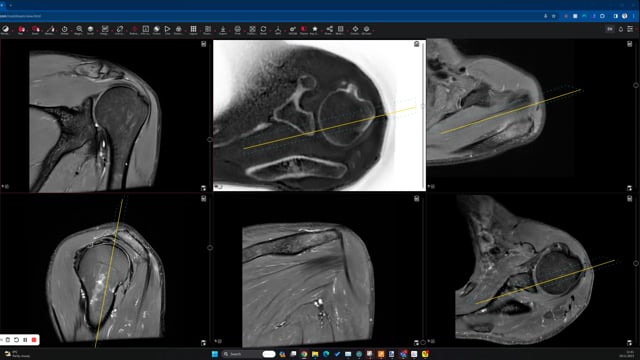Click the white pill toggle on taskbar
This screenshot has height=360, width=640.
coord(269,354)
